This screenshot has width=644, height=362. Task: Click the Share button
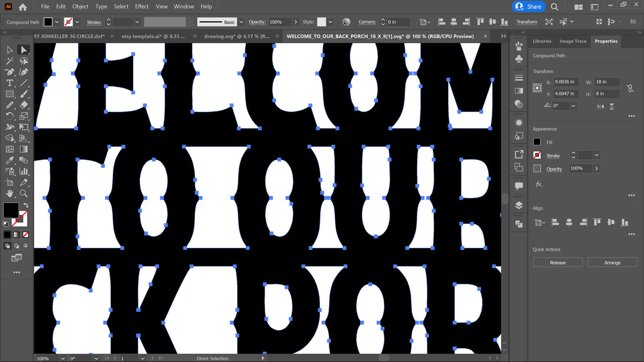[x=529, y=6]
